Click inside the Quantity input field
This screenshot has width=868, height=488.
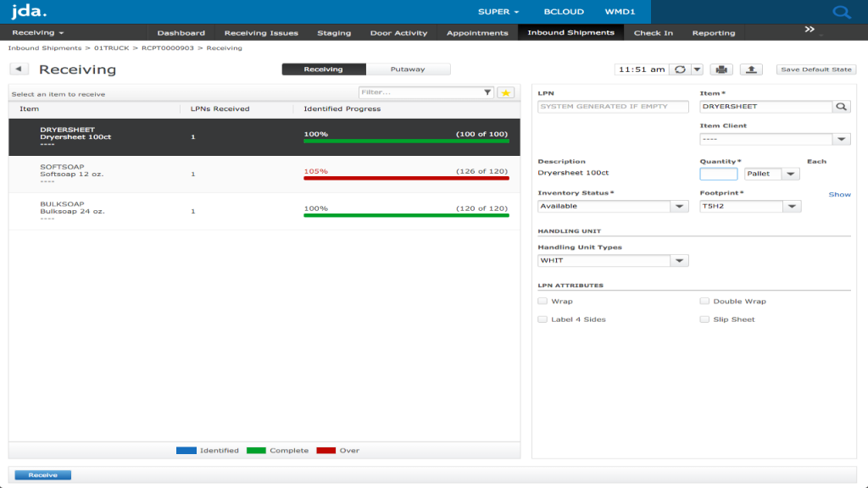718,173
